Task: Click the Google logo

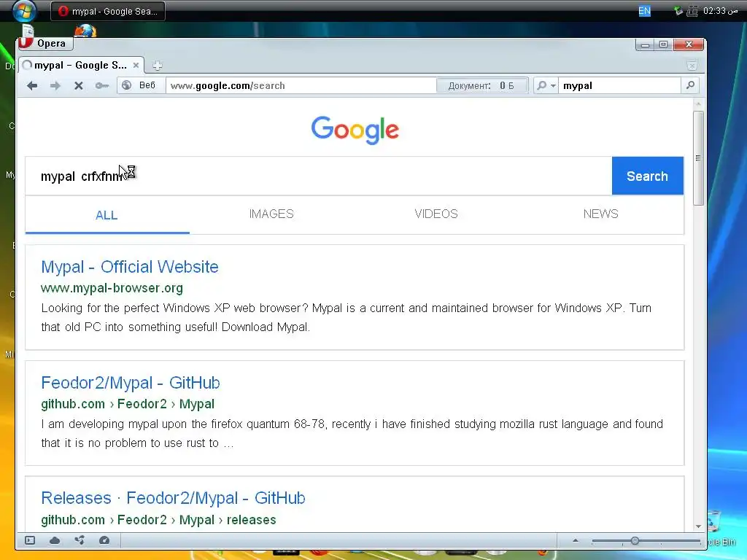Action: pos(355,130)
